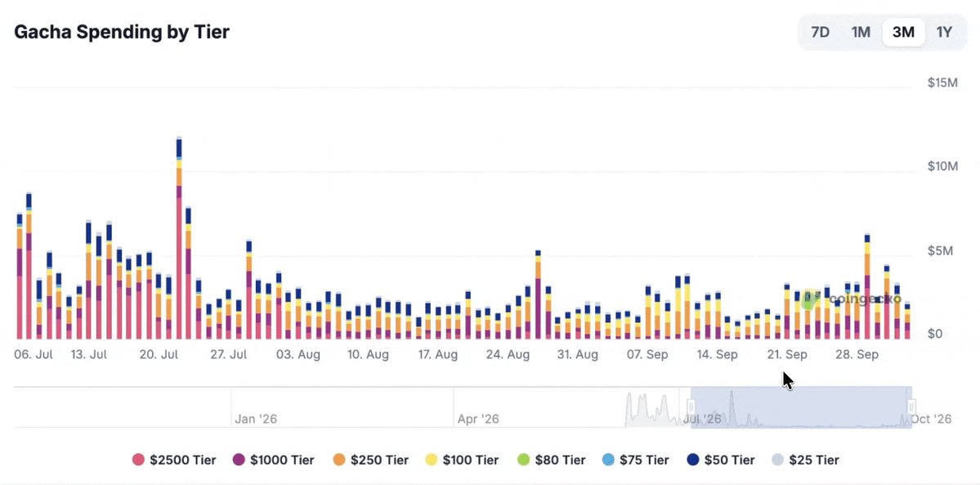Click the "$0" y-axis label

936,335
